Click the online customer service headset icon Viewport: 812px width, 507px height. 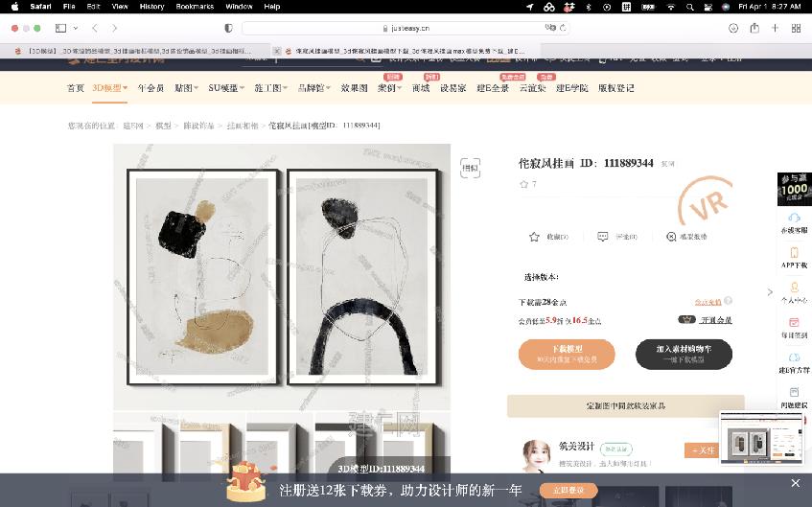794,221
